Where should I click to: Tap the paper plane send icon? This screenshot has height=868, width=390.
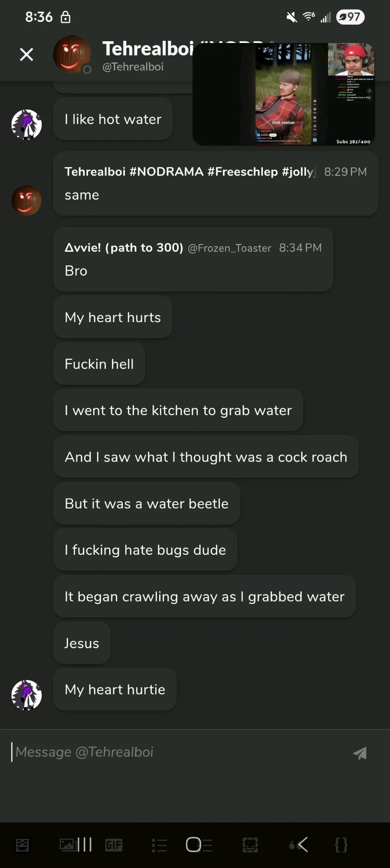click(360, 753)
